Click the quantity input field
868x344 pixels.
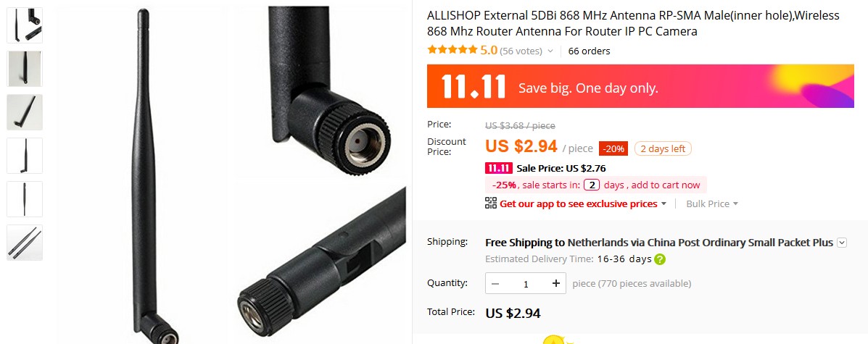[526, 283]
